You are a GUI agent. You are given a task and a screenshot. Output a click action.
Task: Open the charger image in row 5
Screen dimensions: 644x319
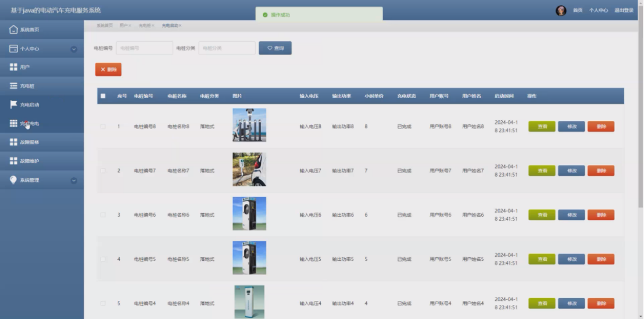[x=249, y=302]
